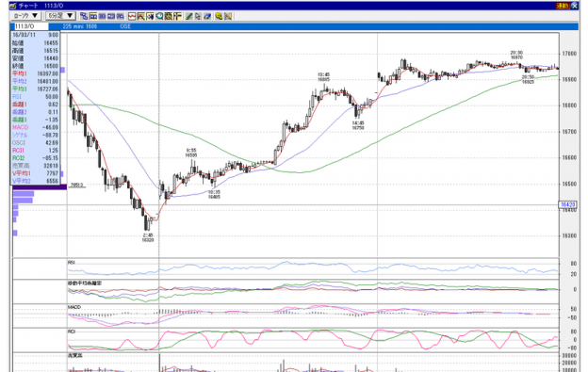Toggle the 連動 link button in title bar
Viewport: 588px width, 372px height.
point(563,6)
